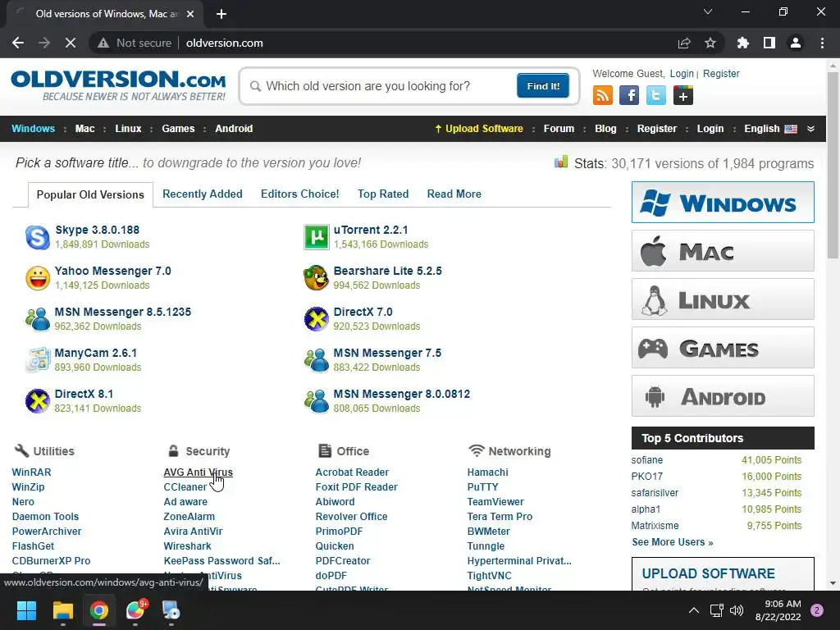Open Chrome three-dot menu
Viewport: 840px width, 630px height.
(x=822, y=43)
